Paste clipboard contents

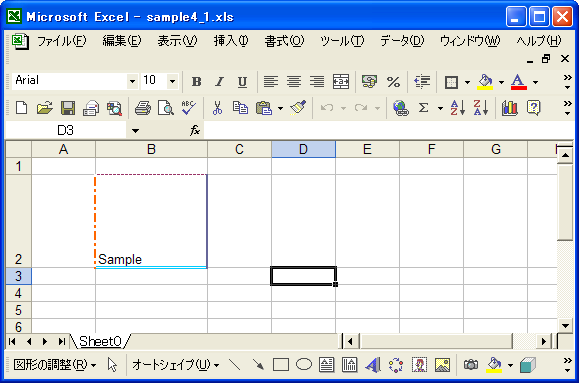click(x=264, y=108)
